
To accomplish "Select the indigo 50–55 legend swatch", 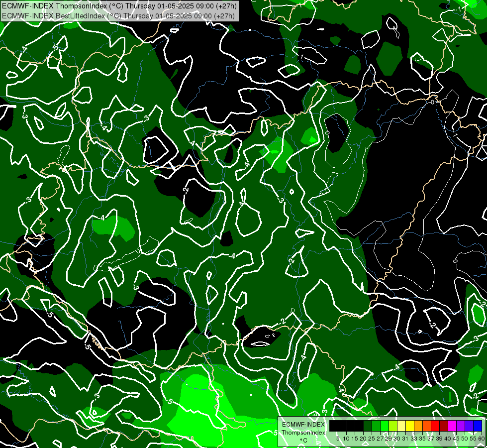I will pyautogui.click(x=469, y=426).
